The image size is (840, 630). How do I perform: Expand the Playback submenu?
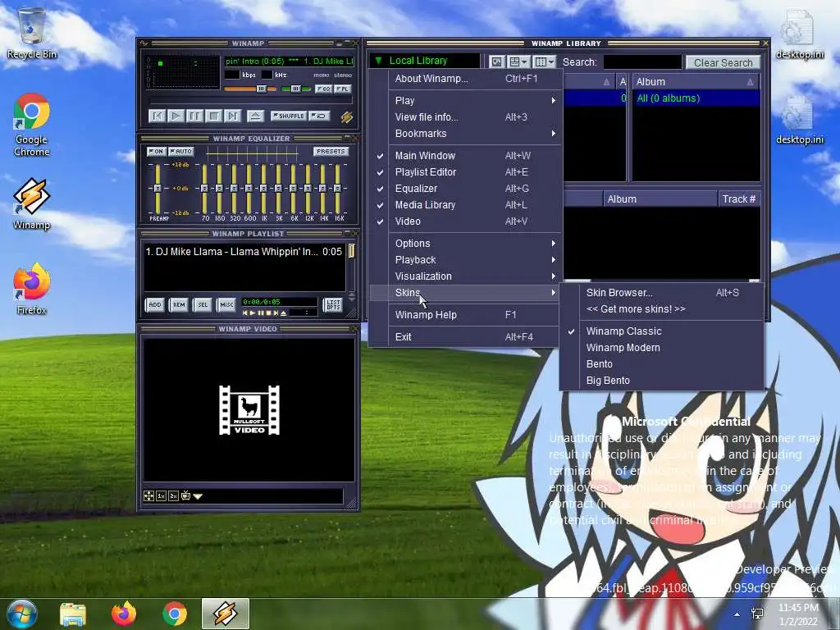pos(465,260)
